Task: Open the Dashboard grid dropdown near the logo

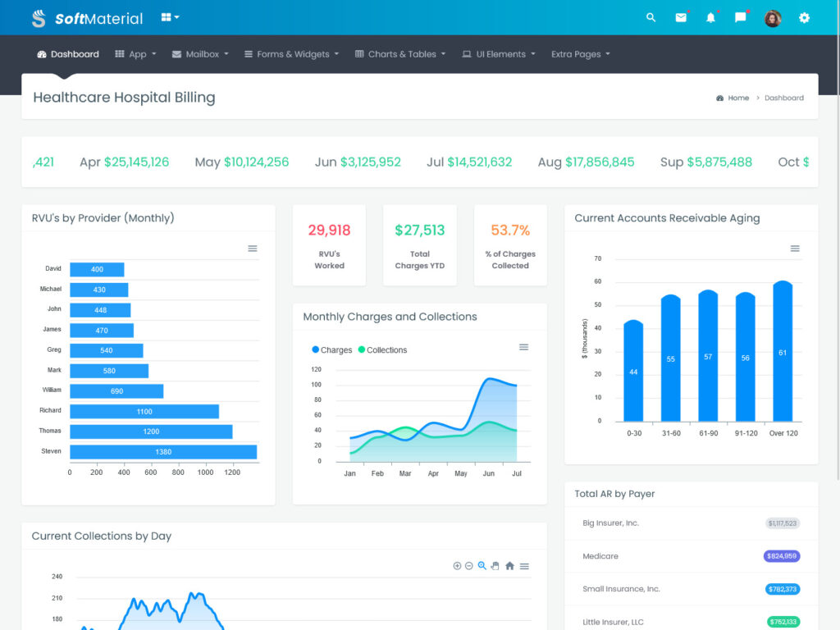Action: (169, 17)
